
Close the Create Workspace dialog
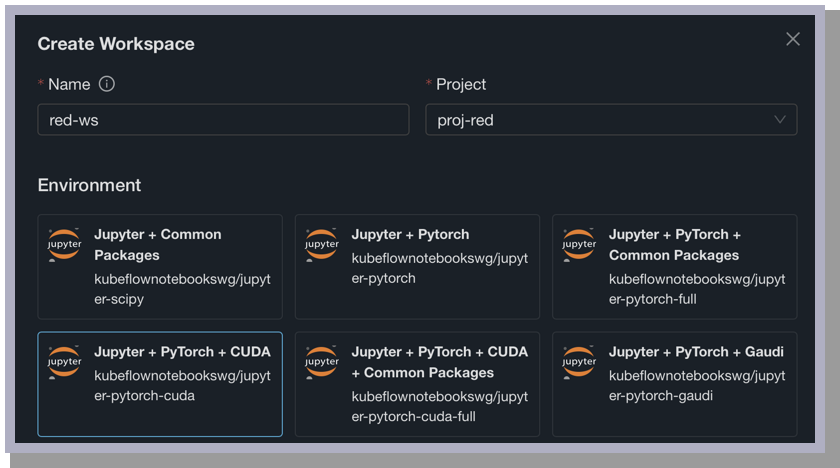click(793, 39)
